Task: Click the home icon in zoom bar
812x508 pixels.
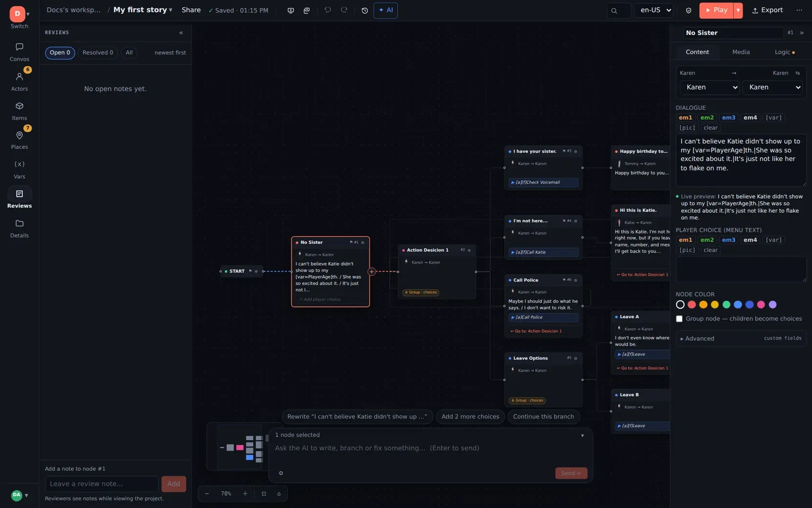Action: (279, 493)
